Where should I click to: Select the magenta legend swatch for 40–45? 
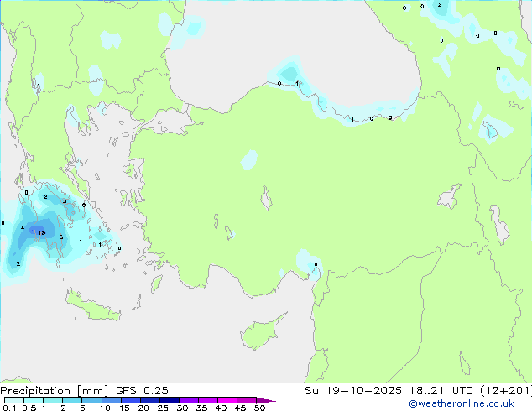pyautogui.click(x=227, y=400)
